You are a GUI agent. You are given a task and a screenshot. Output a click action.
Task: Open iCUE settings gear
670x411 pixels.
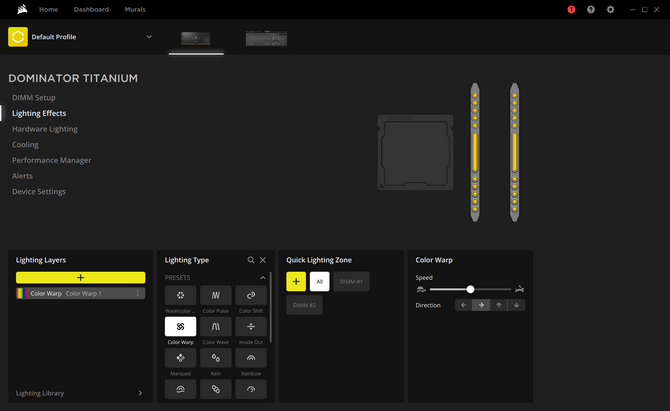610,9
